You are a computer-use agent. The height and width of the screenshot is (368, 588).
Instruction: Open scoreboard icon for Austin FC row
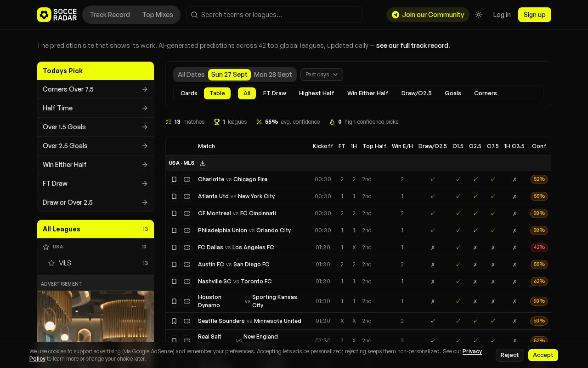click(187, 264)
